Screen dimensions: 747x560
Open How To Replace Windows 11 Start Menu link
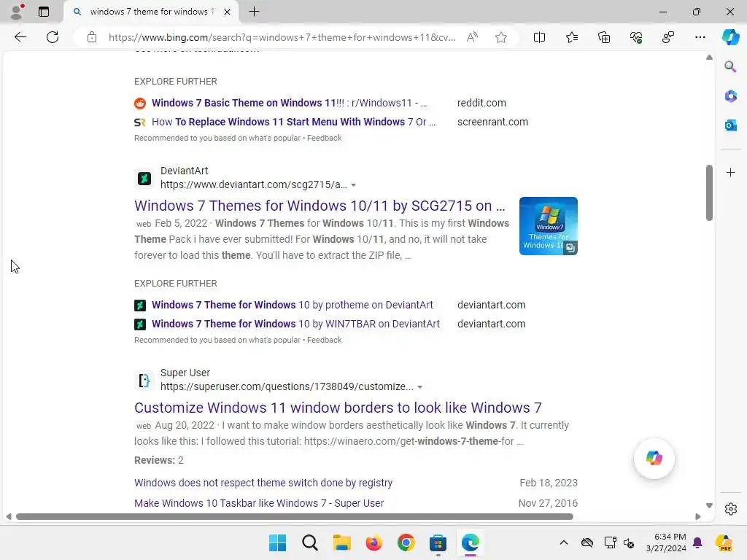(x=293, y=122)
